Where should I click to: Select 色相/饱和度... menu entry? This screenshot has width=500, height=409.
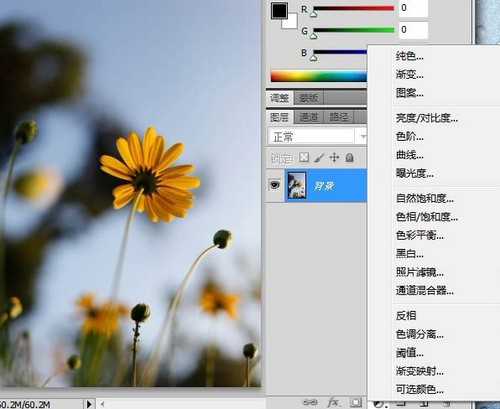click(427, 217)
